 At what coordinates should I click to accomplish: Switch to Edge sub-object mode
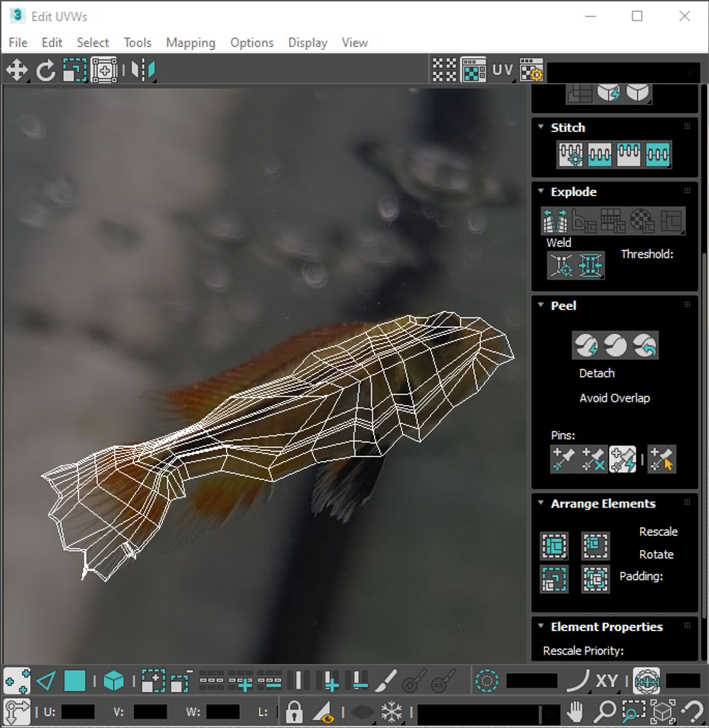coord(46,681)
